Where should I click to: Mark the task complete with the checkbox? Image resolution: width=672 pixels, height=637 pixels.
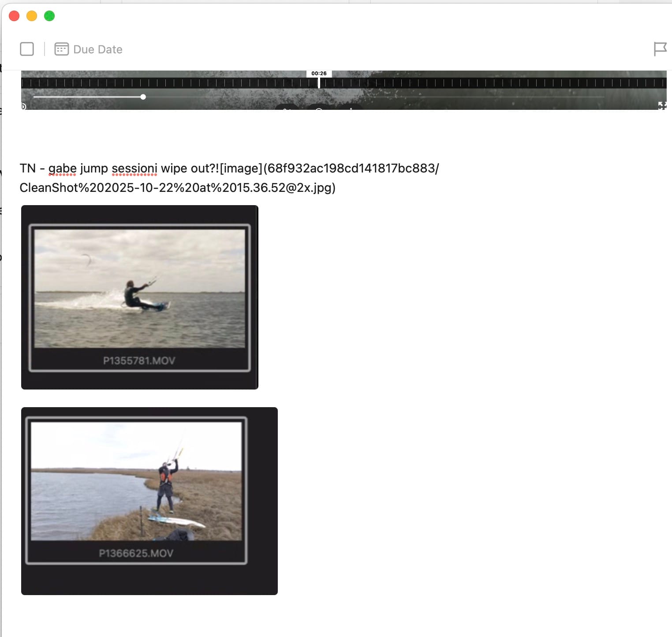click(27, 49)
